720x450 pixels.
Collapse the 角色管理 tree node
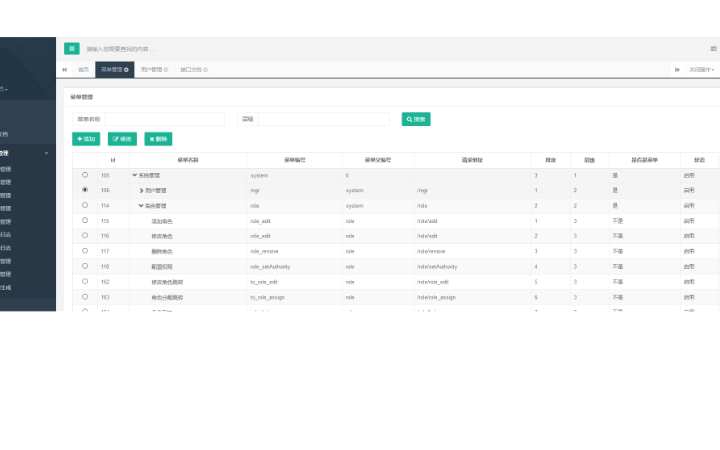pos(141,205)
